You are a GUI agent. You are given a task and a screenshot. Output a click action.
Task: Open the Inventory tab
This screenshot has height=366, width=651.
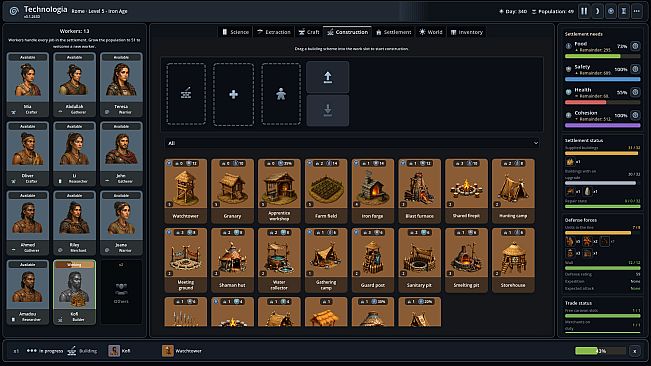tap(467, 32)
